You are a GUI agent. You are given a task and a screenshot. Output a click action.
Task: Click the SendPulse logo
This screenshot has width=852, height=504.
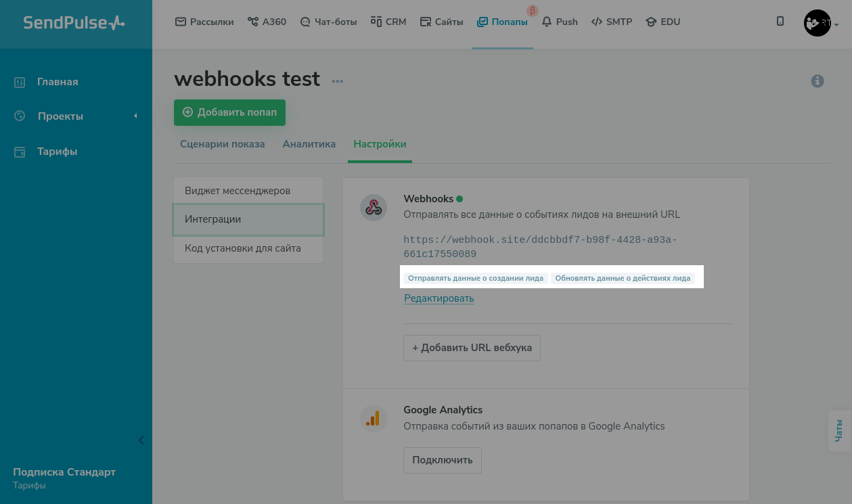tap(74, 22)
